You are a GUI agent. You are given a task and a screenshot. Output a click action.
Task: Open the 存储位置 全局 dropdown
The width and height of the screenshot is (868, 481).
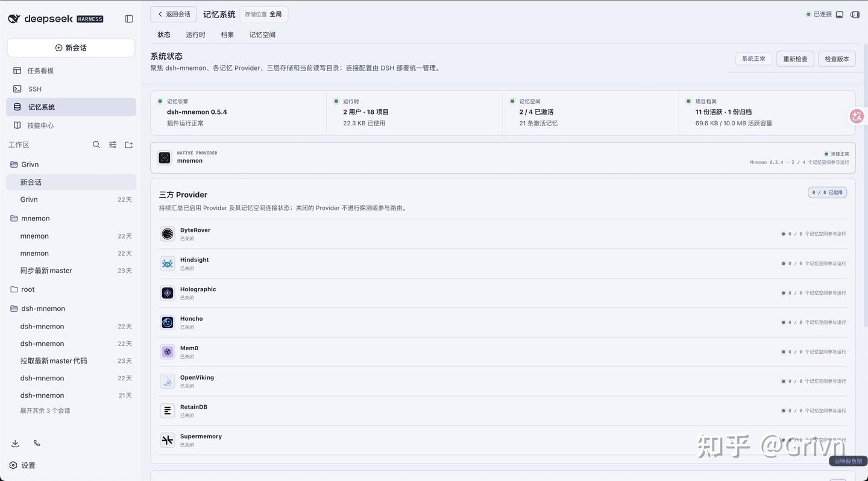pyautogui.click(x=263, y=14)
